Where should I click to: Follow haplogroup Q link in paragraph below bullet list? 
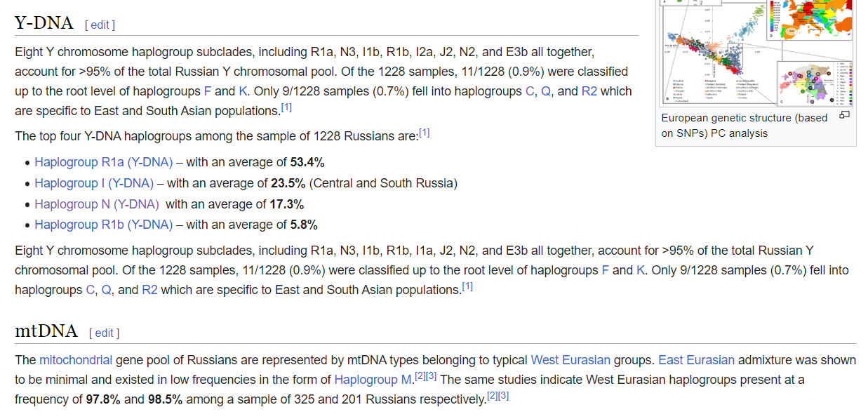point(107,290)
